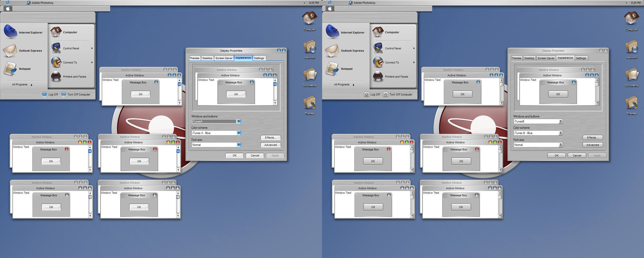644x258 pixels.
Task: Open Computer desktop icon on iTunesA desktop
Action: tap(309, 21)
